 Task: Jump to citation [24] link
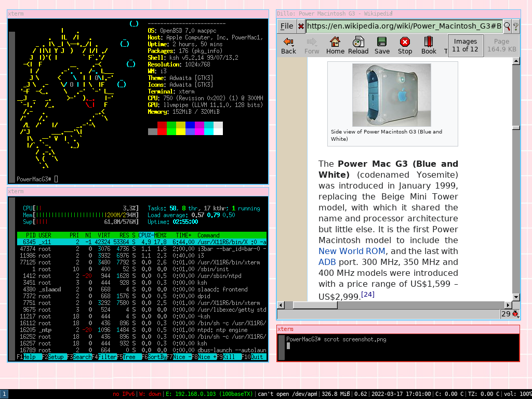(x=368, y=294)
